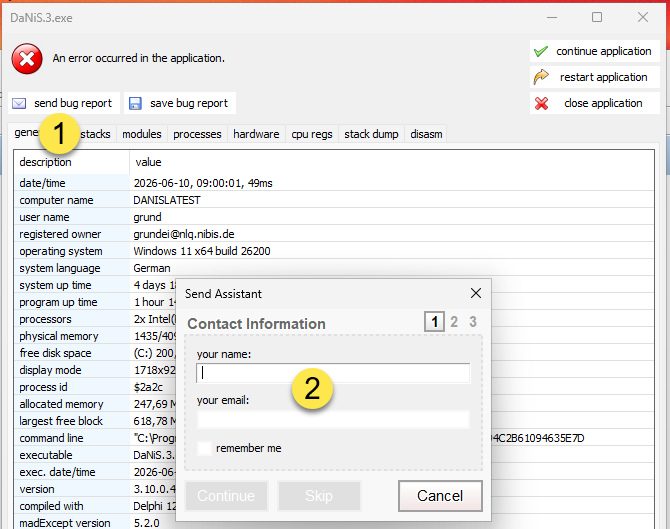Select step 3 indicator in Send Assistant
Image resolution: width=670 pixels, height=529 pixels.
pos(473,322)
